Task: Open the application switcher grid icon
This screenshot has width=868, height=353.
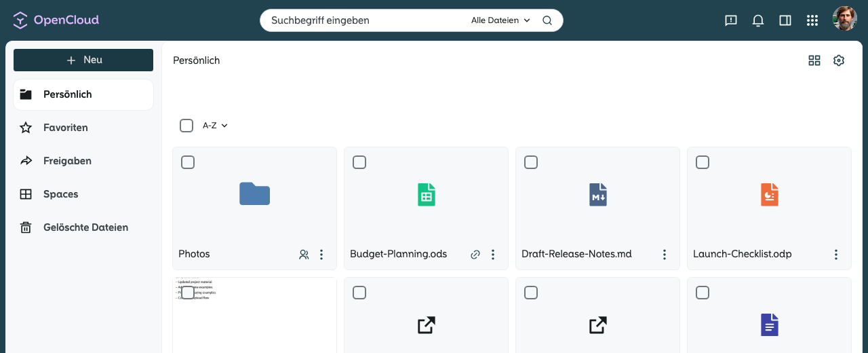Action: click(812, 20)
